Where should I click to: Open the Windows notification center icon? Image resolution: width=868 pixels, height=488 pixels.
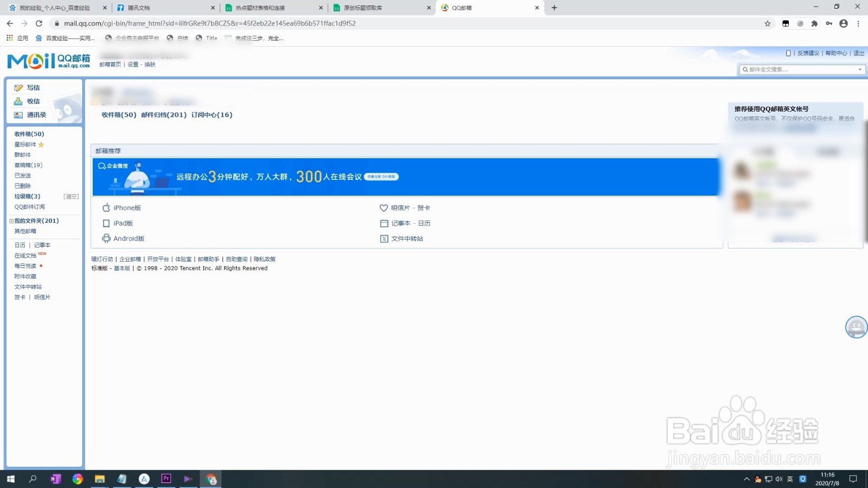pos(853,479)
